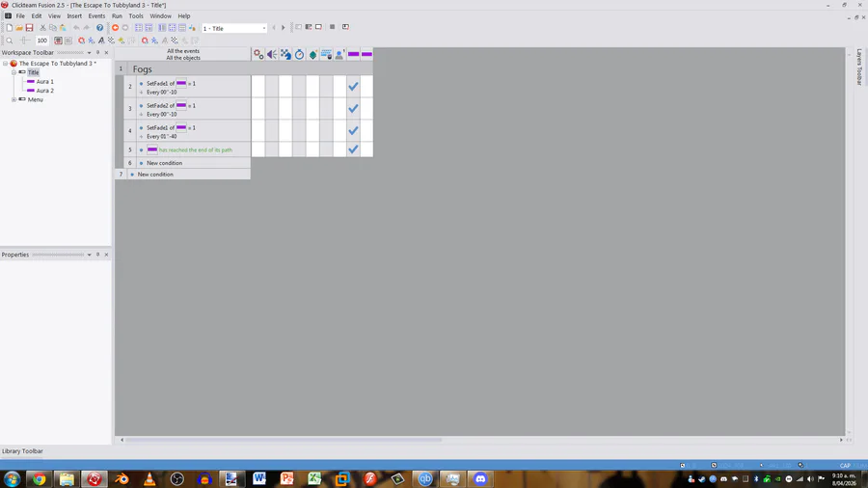Image resolution: width=868 pixels, height=488 pixels.
Task: Click the Stop square icon
Action: tap(332, 27)
